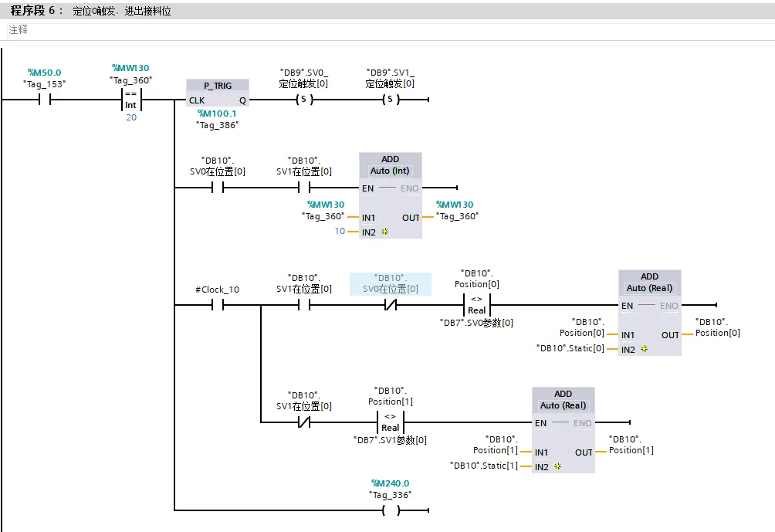Open Auto (Real) type selector of Position[0] adder

tap(649, 288)
